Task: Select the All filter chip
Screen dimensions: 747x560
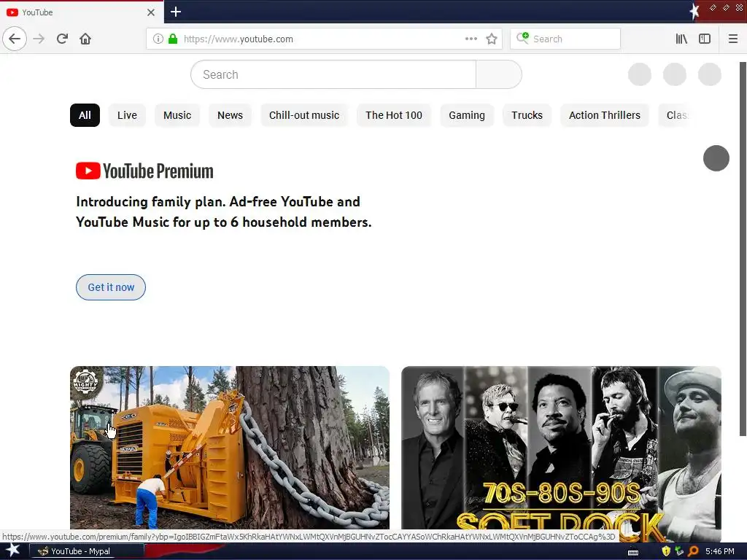Action: 85,115
